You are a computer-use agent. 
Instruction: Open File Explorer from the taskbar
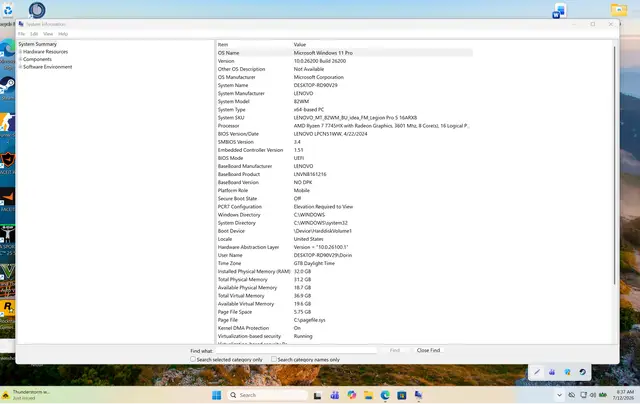coord(369,395)
